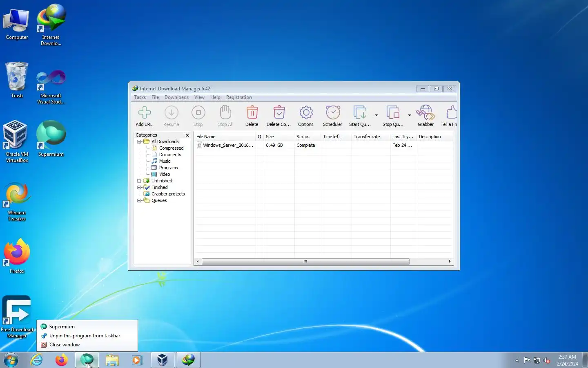Show hidden tray icons arrow
Image resolution: width=588 pixels, height=368 pixels.
(x=517, y=361)
